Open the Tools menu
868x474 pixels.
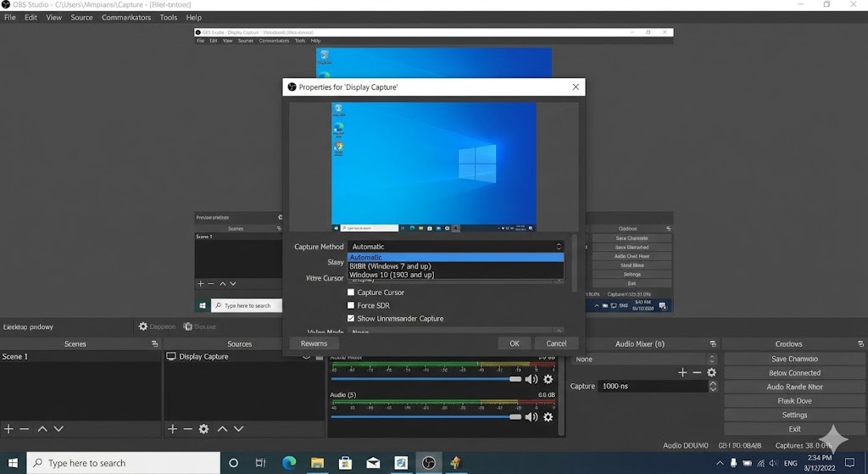click(x=169, y=17)
